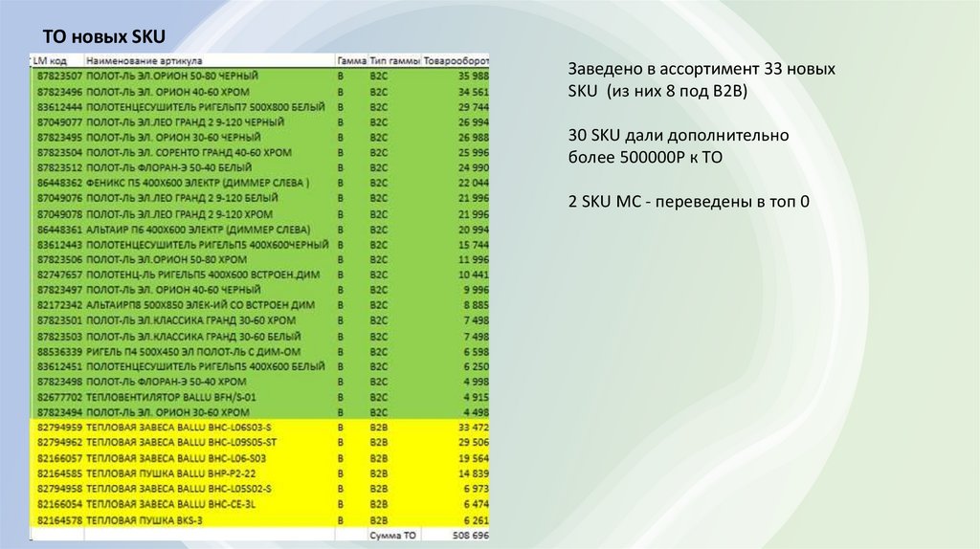Select the 'Гамма' column header
Viewport: 980px width, 549px height.
(351, 60)
